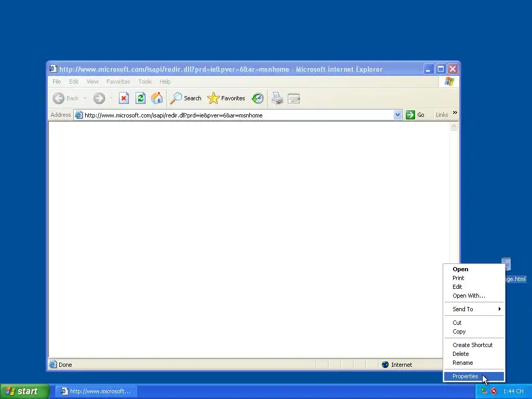Click the Done status bar text
The width and height of the screenshot is (532, 399).
tap(65, 365)
